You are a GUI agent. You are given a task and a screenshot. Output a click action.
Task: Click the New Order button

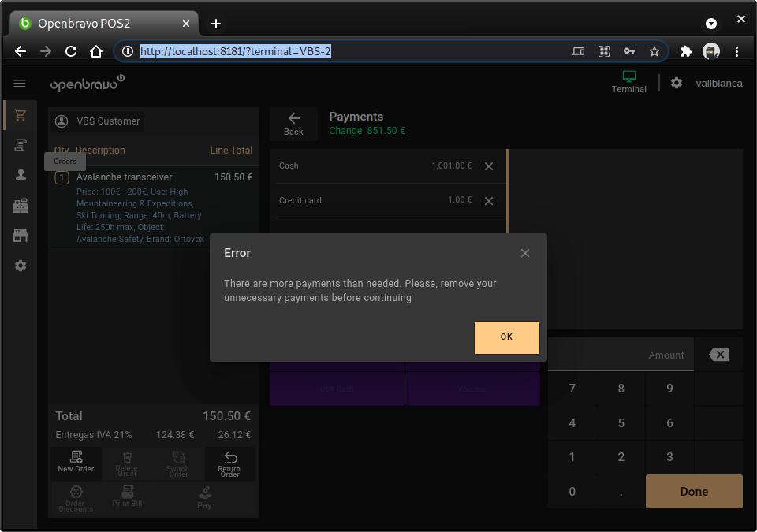76,462
